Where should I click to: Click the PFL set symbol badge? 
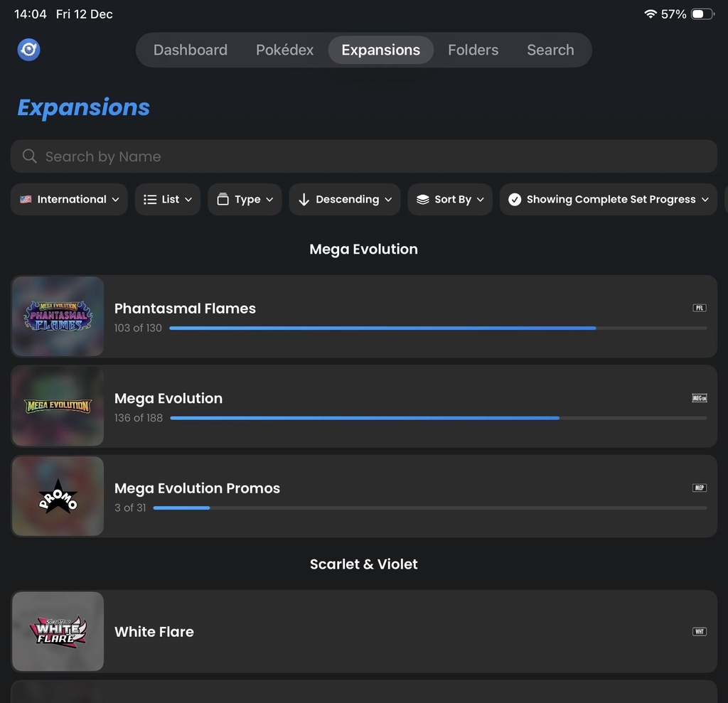[x=700, y=308]
